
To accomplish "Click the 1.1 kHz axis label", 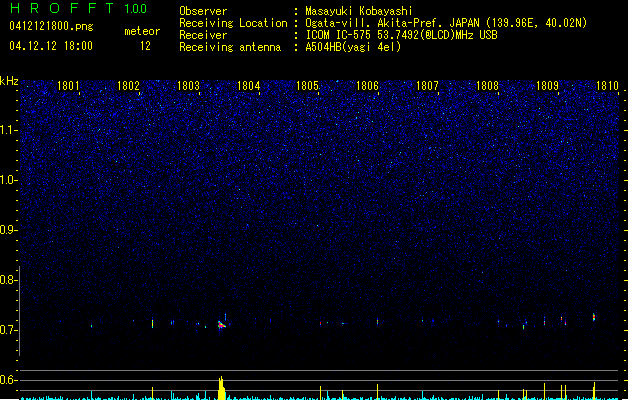I will (8, 130).
